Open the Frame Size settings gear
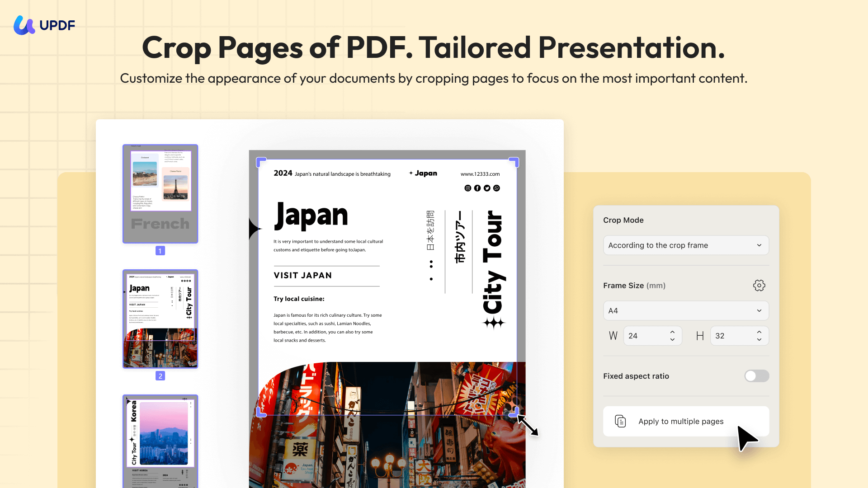 (759, 286)
